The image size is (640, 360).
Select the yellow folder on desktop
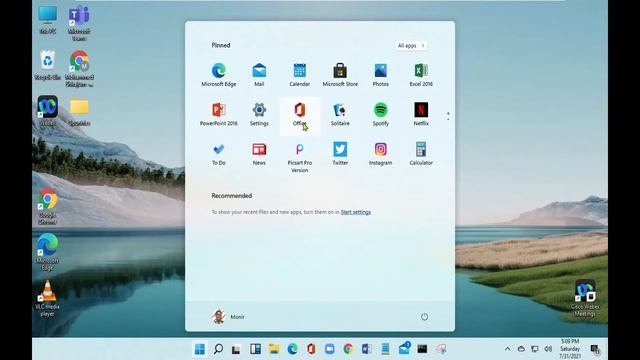(79, 111)
